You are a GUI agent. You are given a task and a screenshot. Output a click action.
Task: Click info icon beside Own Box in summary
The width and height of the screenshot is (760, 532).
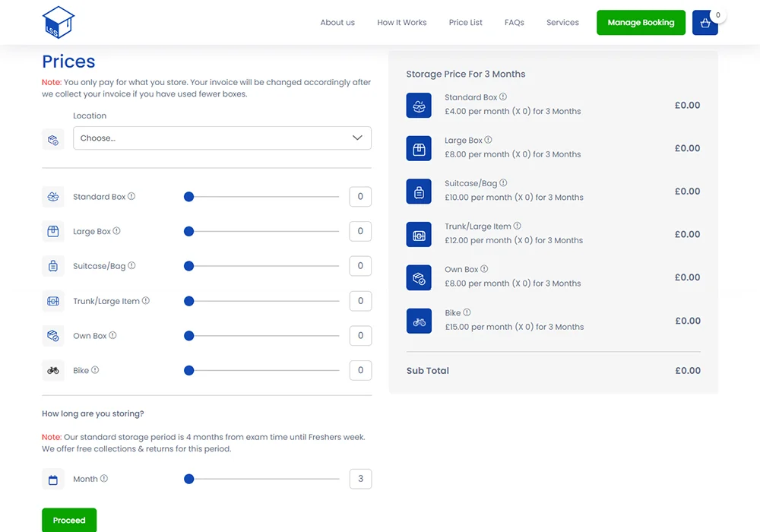point(484,269)
